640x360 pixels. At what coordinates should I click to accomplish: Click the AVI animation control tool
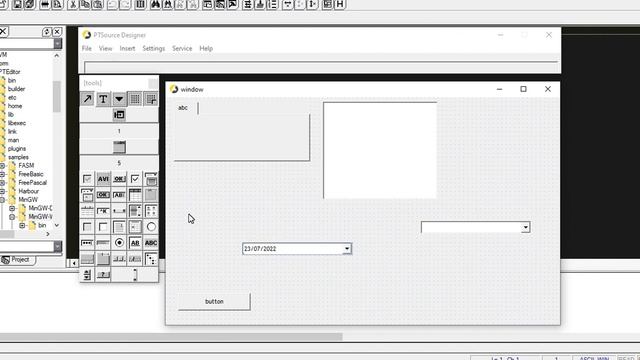pos(103,179)
